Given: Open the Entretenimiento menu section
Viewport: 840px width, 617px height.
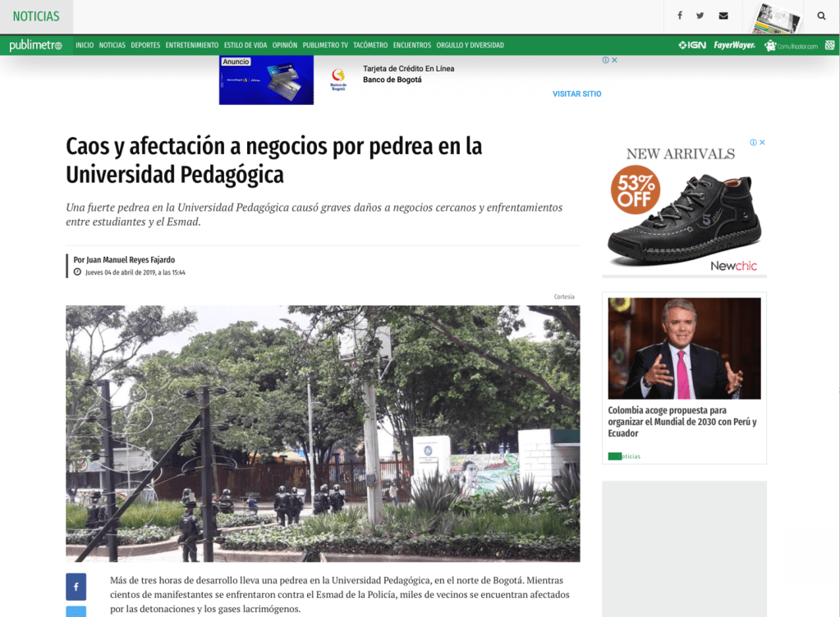Looking at the screenshot, I should point(191,45).
